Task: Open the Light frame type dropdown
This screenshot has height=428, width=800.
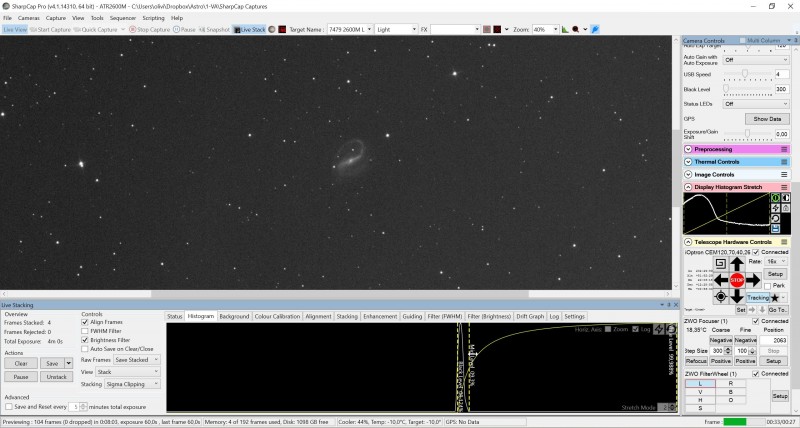Action: tap(396, 30)
